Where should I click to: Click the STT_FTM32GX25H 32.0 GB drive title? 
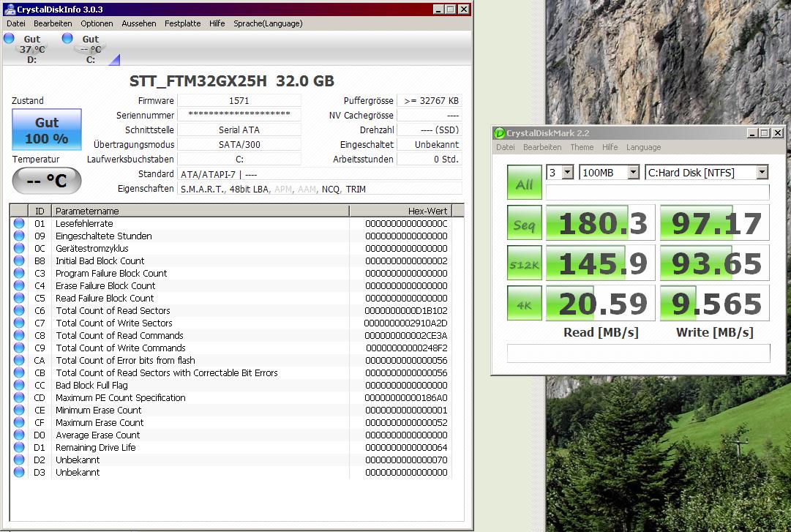232,80
